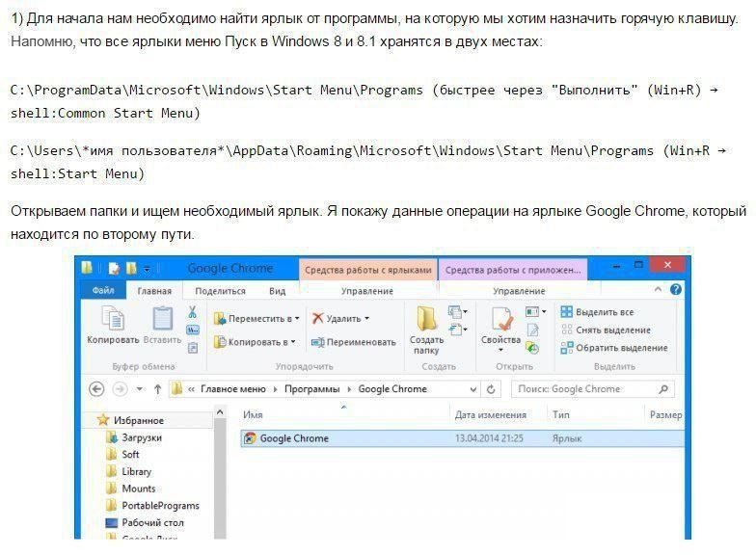Click the Paste (Вставить) clipboard icon
The height and width of the screenshot is (555, 756).
(162, 318)
